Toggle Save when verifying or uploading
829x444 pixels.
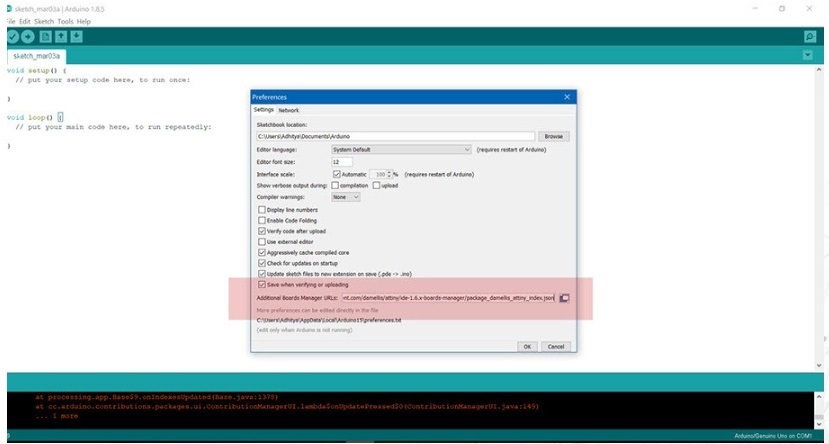click(262, 285)
